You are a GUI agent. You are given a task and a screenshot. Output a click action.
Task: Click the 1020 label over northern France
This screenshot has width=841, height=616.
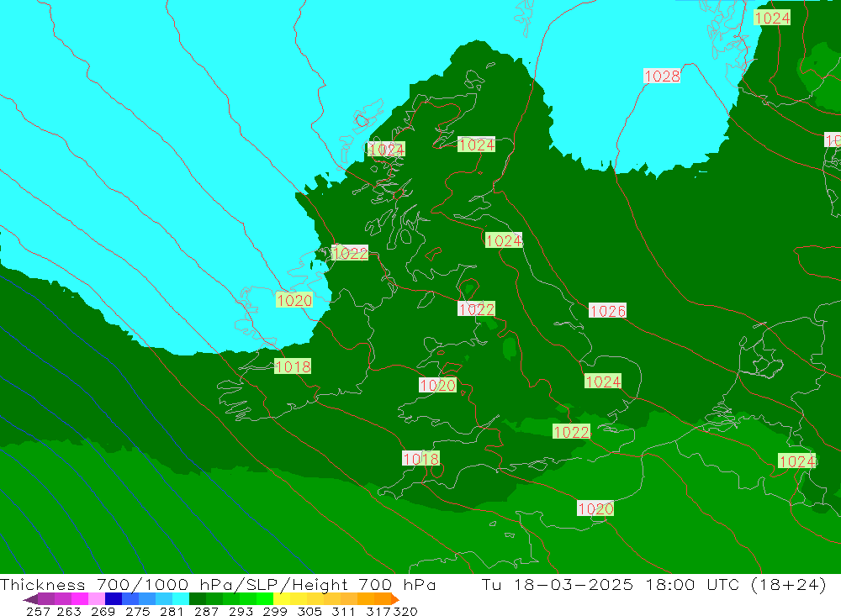pos(595,508)
